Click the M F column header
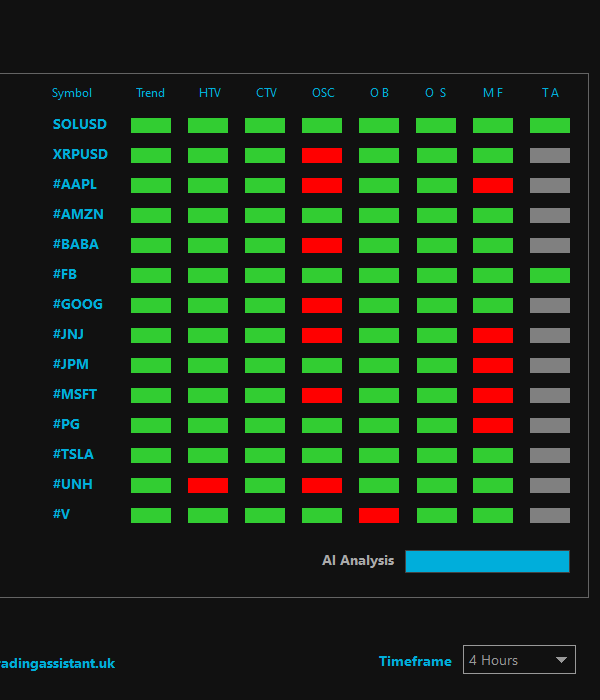The height and width of the screenshot is (700, 600). click(x=493, y=93)
